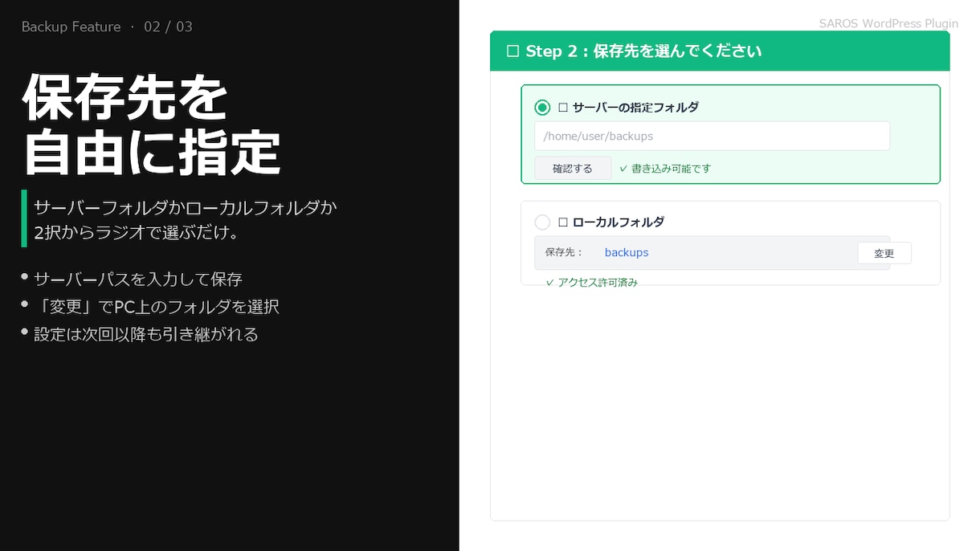The height and width of the screenshot is (551, 980).
Task: Click the 保存先を自由に指定 headline
Action: (x=151, y=124)
